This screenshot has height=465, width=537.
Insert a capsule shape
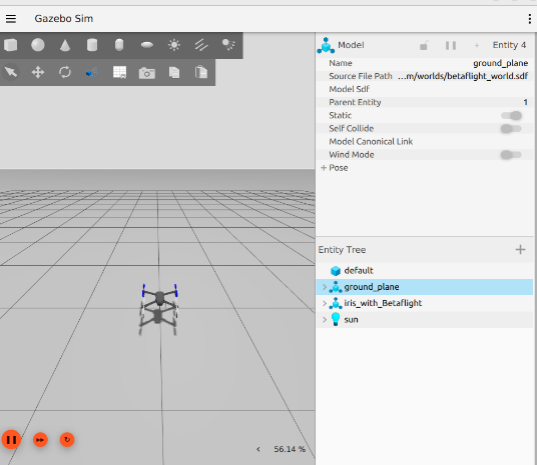click(x=119, y=45)
